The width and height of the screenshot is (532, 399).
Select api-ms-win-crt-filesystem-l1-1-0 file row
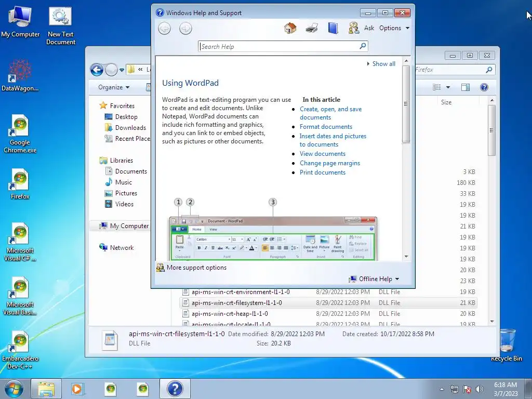[x=328, y=303]
